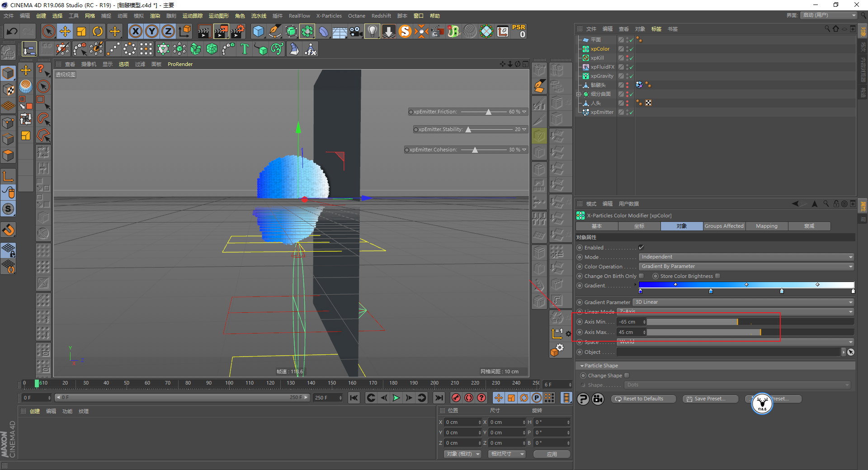
Task: Click the question mark help tool
Action: click(x=43, y=70)
